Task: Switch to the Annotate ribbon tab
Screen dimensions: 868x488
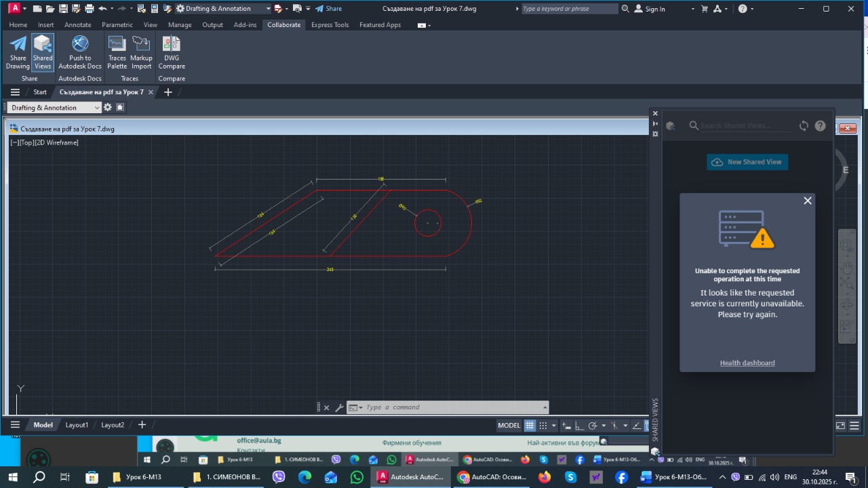Action: tap(77, 25)
